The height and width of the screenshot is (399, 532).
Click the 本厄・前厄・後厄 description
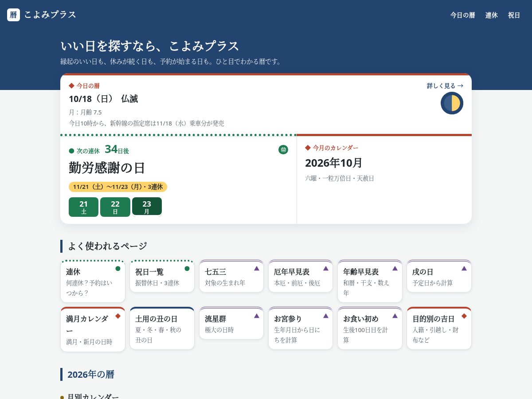297,283
